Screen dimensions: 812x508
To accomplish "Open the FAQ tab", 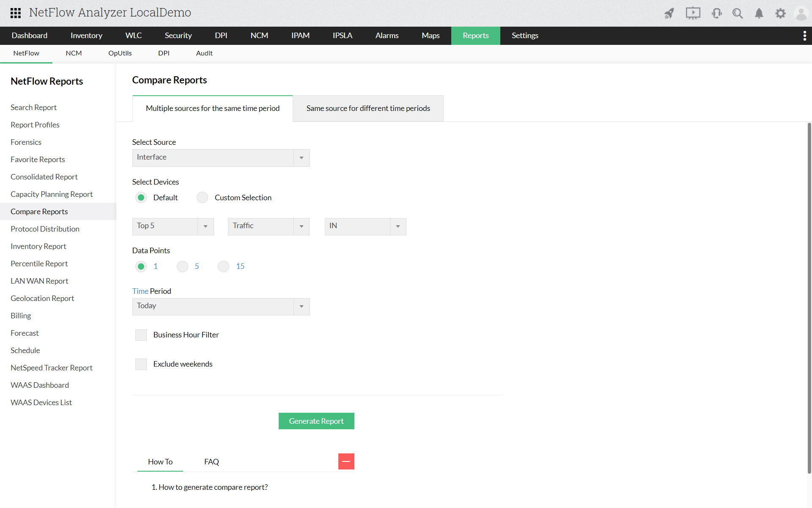I will pyautogui.click(x=211, y=461).
